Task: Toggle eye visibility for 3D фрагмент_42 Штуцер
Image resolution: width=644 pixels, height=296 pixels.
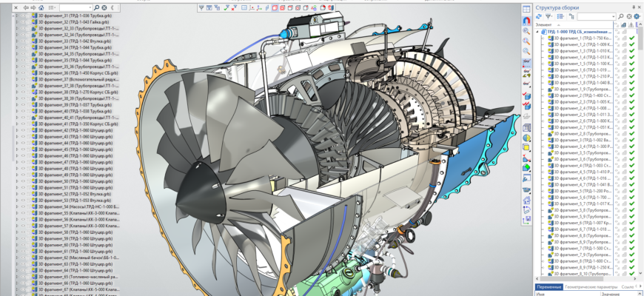Action: (x=23, y=130)
